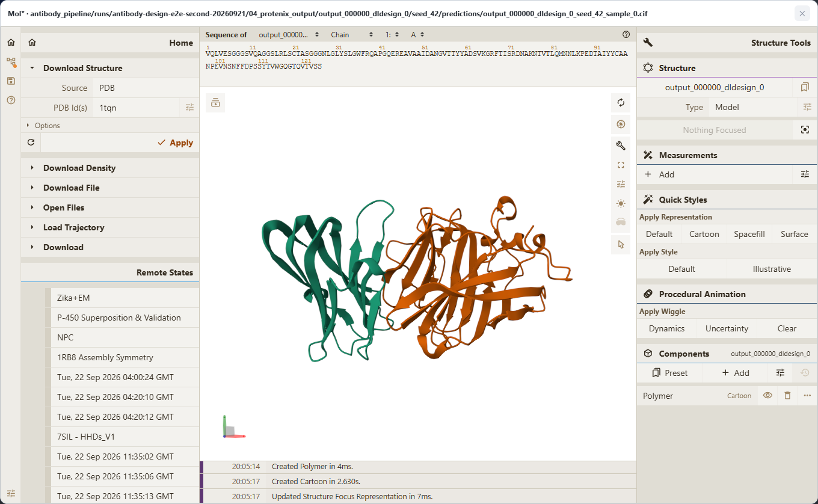Open plugin settings sliders icon at sidebar bottom

pos(11,493)
